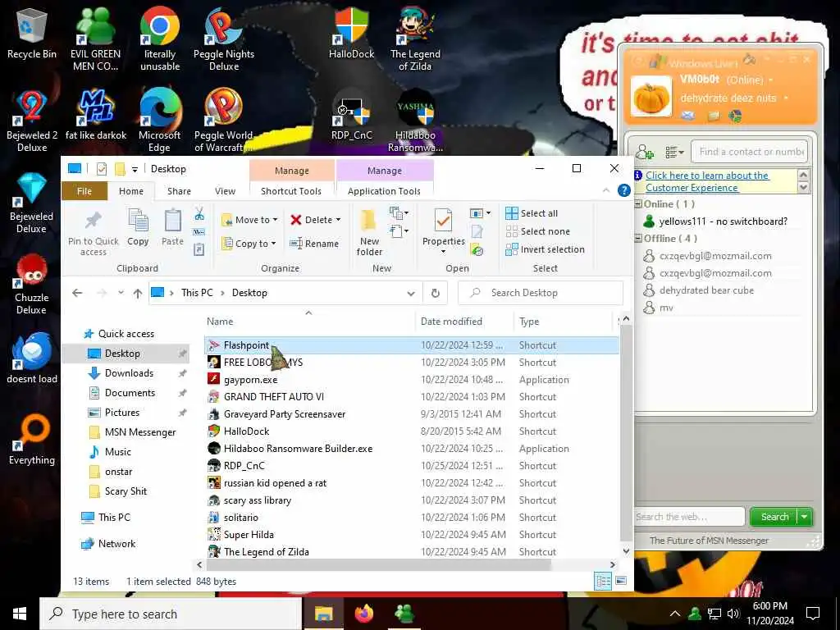Click the pumpkin display picture in Messenger

[651, 97]
